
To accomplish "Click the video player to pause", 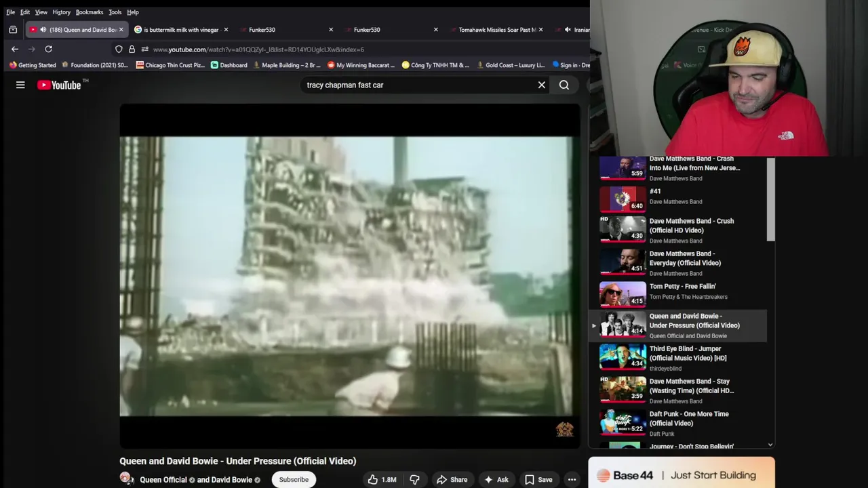I will 350,276.
